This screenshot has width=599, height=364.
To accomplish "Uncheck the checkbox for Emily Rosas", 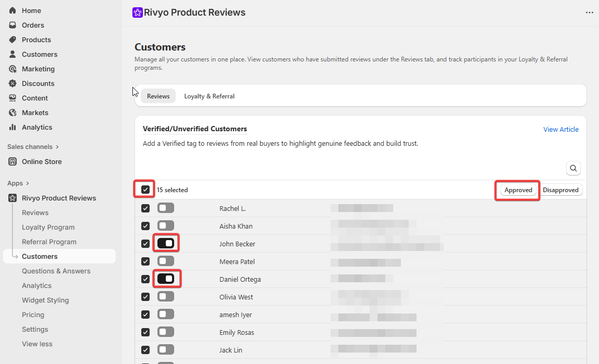I will [x=145, y=332].
